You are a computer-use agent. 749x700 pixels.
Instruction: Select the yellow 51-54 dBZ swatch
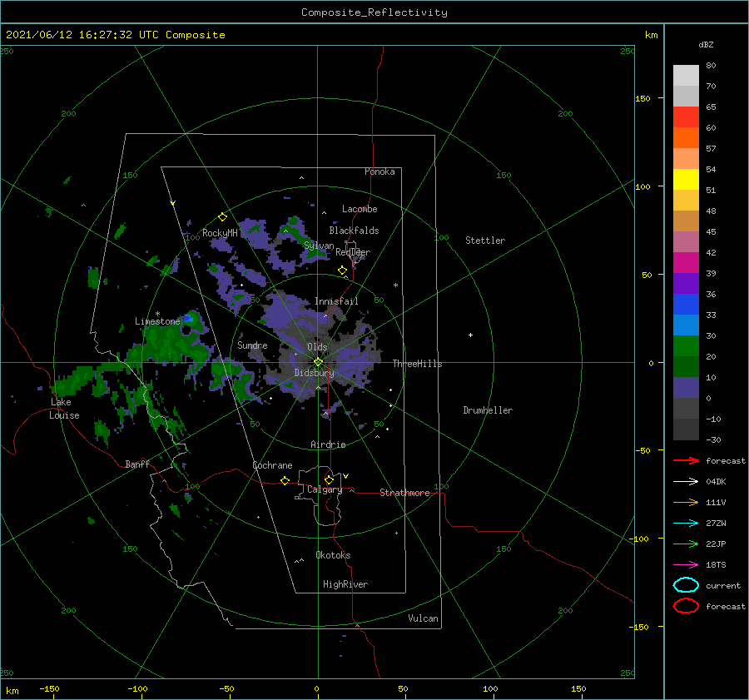(686, 180)
